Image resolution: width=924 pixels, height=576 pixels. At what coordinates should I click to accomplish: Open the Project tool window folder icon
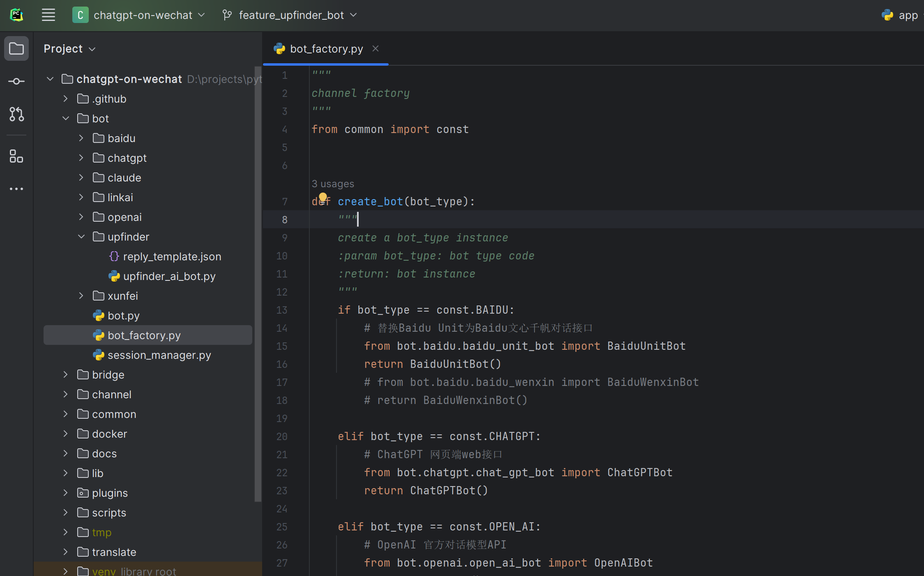16,48
